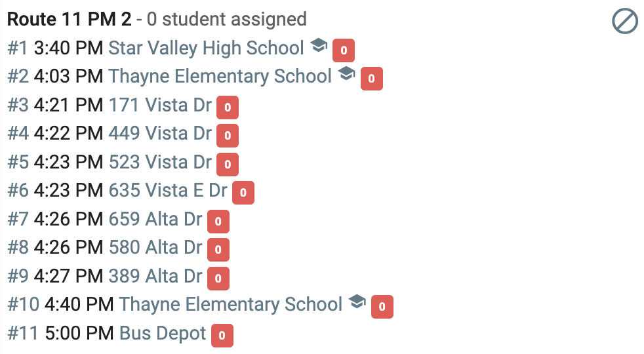Select the 523 Vista Dr stop
The height and width of the screenshot is (354, 644).
click(160, 162)
